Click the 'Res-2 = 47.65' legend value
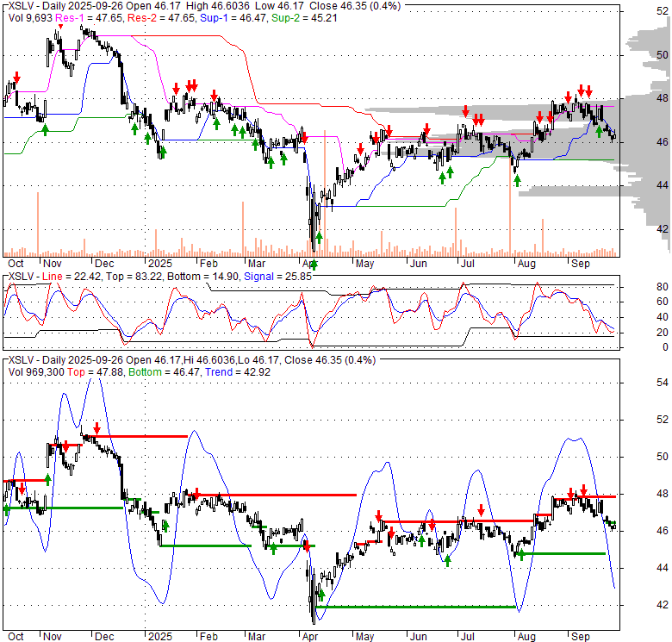672x642 pixels. click(161, 18)
